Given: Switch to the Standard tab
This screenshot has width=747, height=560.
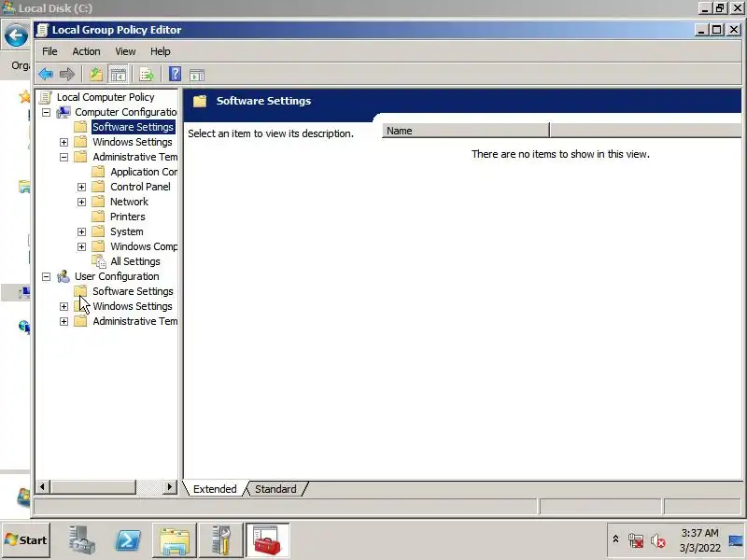Looking at the screenshot, I should coord(275,489).
